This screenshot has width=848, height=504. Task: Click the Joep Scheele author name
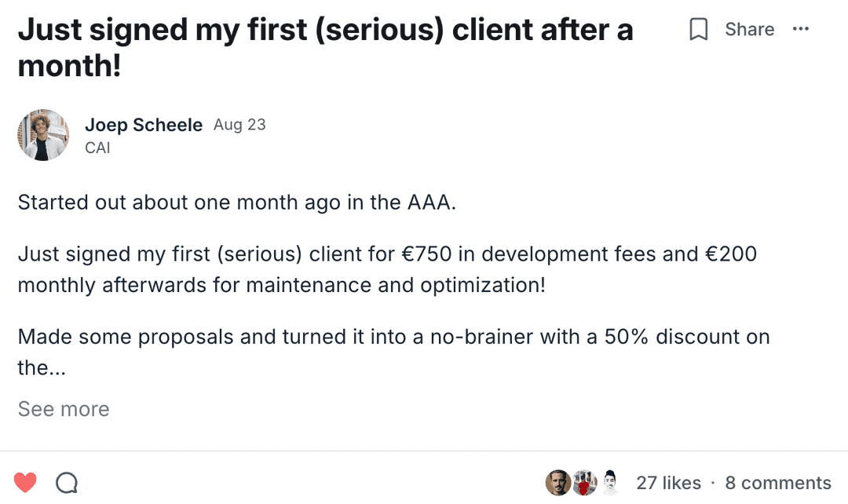143,125
